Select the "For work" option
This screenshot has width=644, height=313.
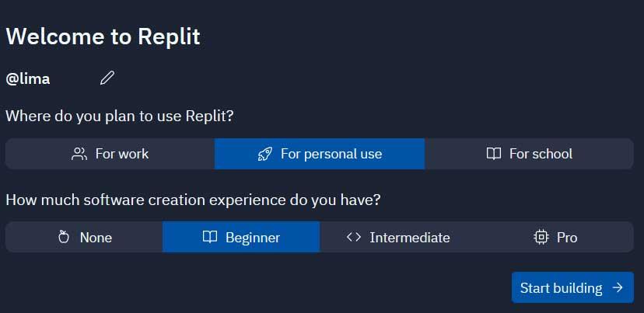tap(110, 154)
